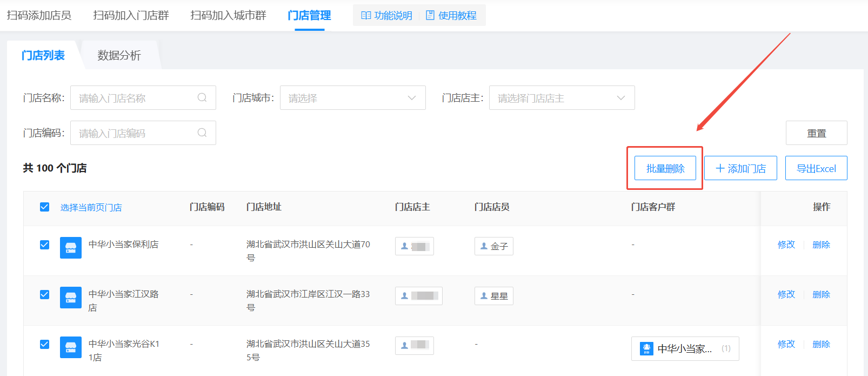Click store icon for 中华小当家光谷K11店
868x376 pixels.
(71, 347)
